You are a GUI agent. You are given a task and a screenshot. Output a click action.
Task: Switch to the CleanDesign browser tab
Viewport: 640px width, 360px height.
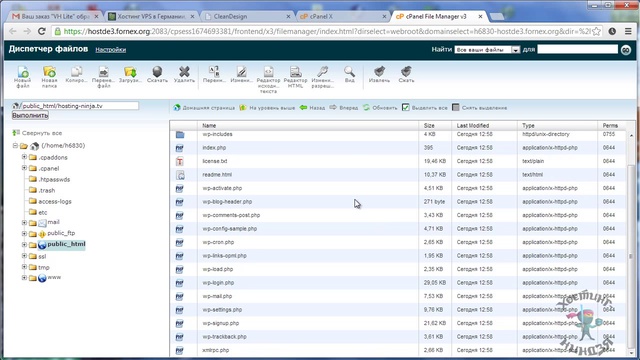pos(247,16)
